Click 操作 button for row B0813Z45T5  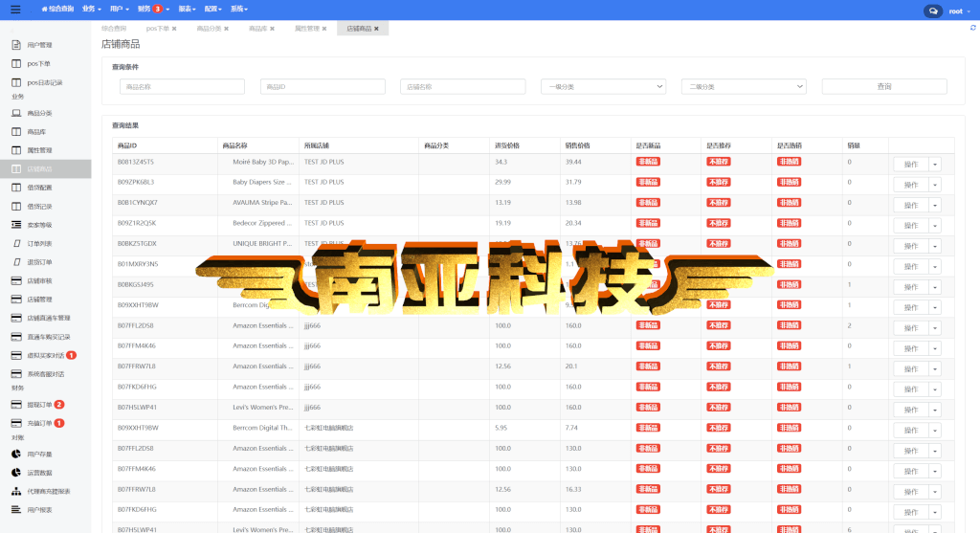[911, 165]
